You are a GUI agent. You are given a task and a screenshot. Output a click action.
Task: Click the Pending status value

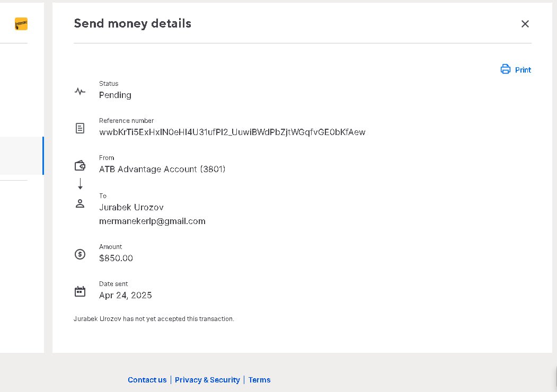pos(115,95)
